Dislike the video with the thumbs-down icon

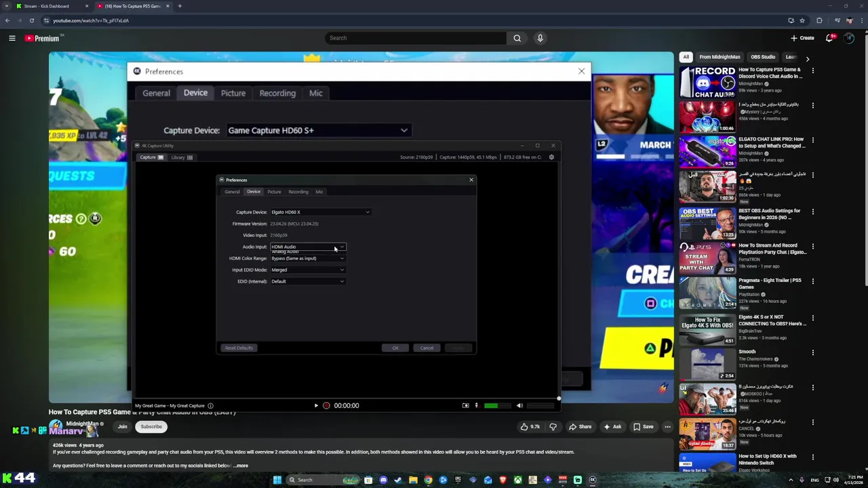click(553, 426)
